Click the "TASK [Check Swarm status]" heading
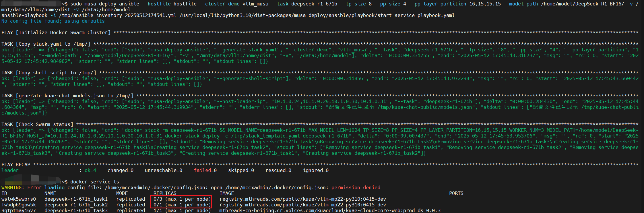 tap(37, 124)
